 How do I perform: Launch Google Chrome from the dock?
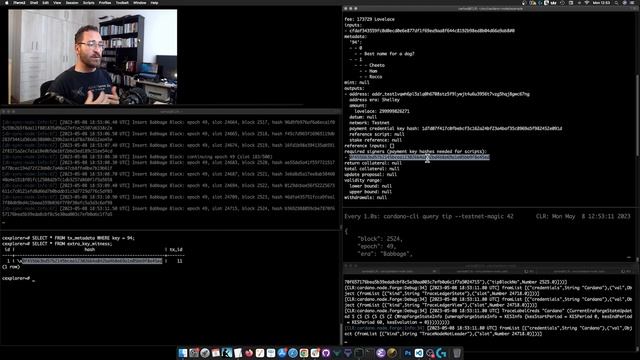coord(304,353)
